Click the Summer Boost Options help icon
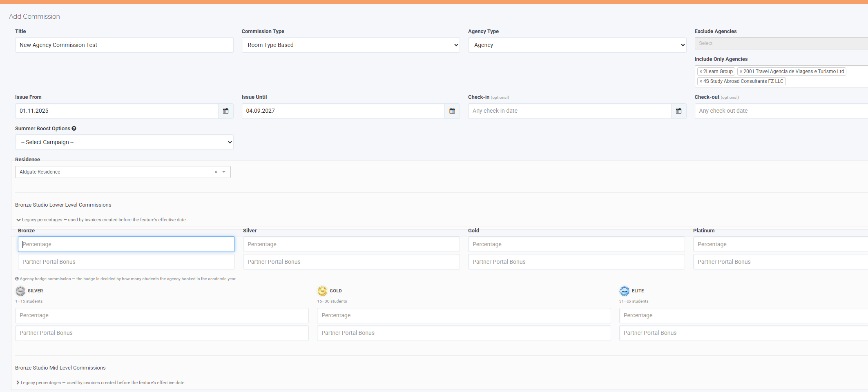868x392 pixels. pos(74,129)
